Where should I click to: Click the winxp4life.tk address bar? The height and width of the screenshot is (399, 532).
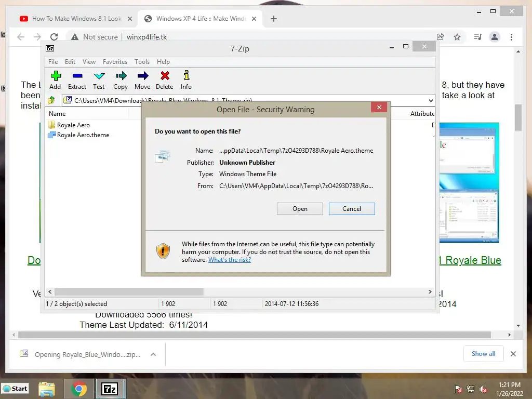point(147,37)
